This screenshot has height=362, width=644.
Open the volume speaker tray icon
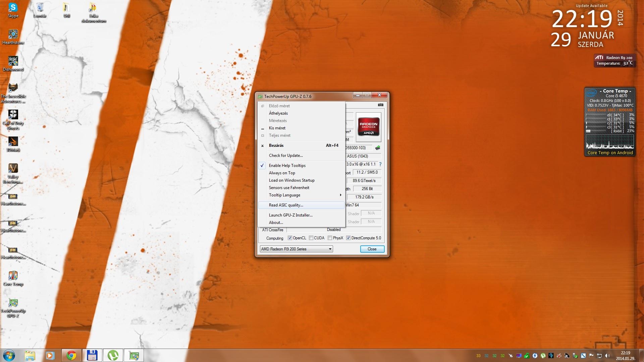coord(607,356)
